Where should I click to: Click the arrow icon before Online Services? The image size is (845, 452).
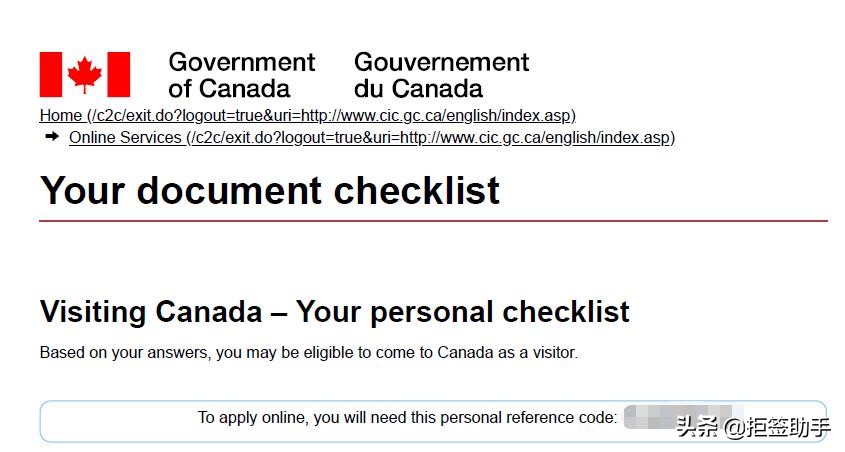pos(52,137)
